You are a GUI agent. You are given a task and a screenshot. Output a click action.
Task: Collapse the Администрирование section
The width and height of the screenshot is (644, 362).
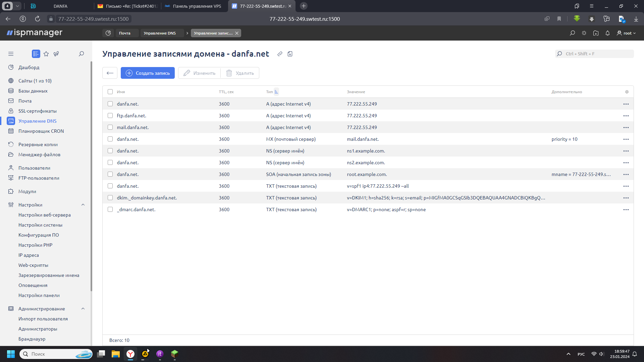tap(83, 309)
